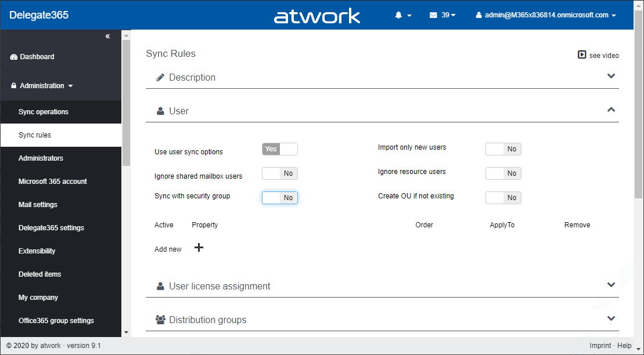
Task: Click the Distribution groups people icon
Action: [160, 320]
